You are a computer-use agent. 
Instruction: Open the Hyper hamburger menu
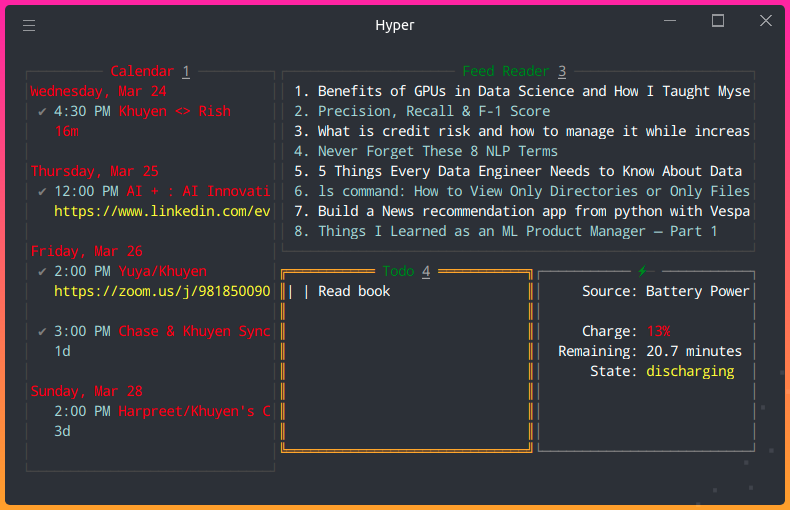tap(29, 25)
